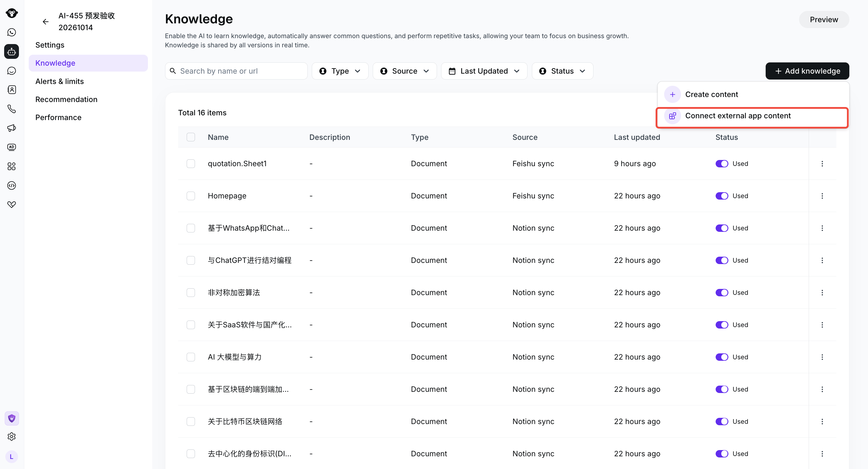Image resolution: width=868 pixels, height=469 pixels.
Task: Open the apps grid icon
Action: [12, 166]
